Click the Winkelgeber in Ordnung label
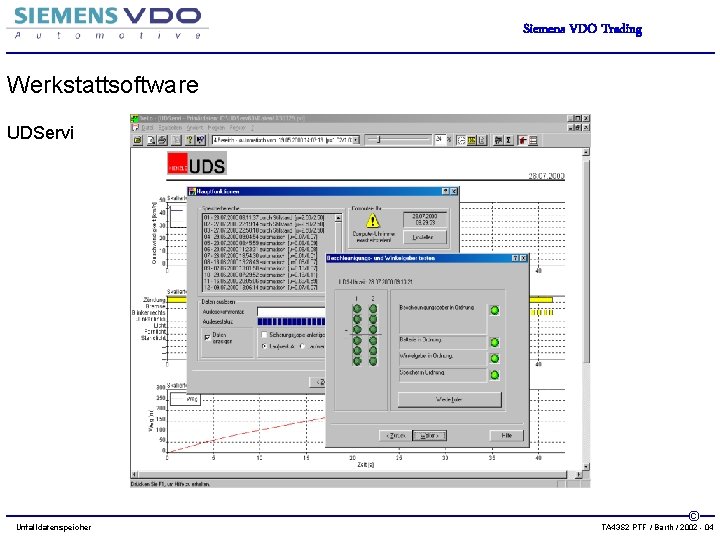The width and height of the screenshot is (720, 540). 426,356
